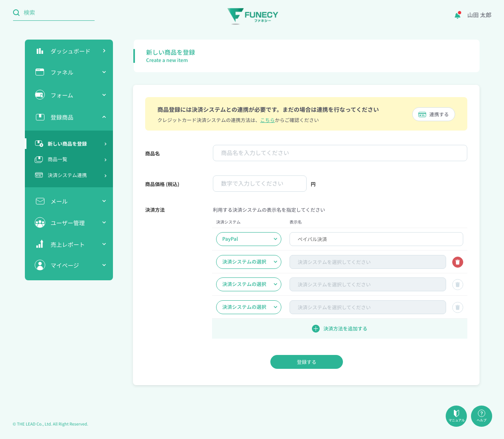Open the メール menu label
This screenshot has height=439, width=504.
click(x=59, y=202)
